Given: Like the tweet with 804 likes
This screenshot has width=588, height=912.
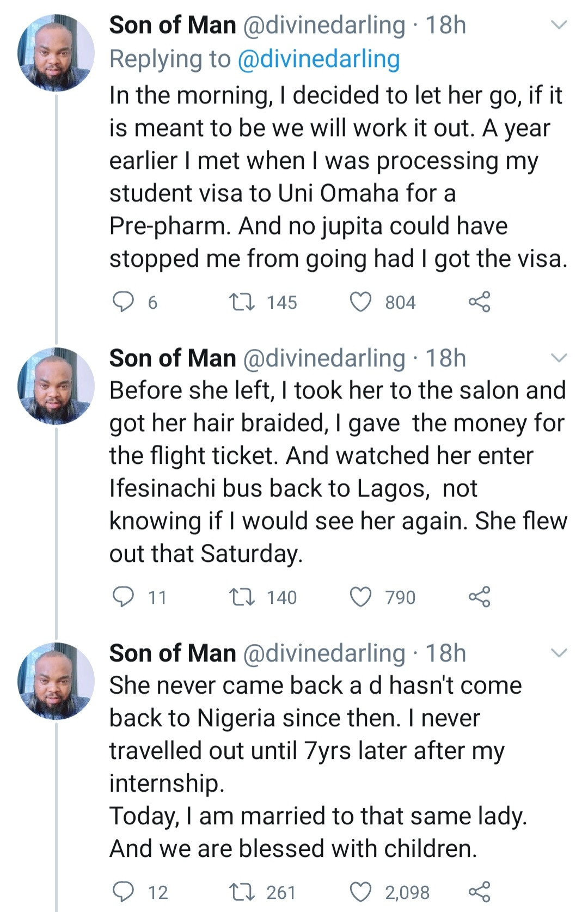Looking at the screenshot, I should coord(360,302).
